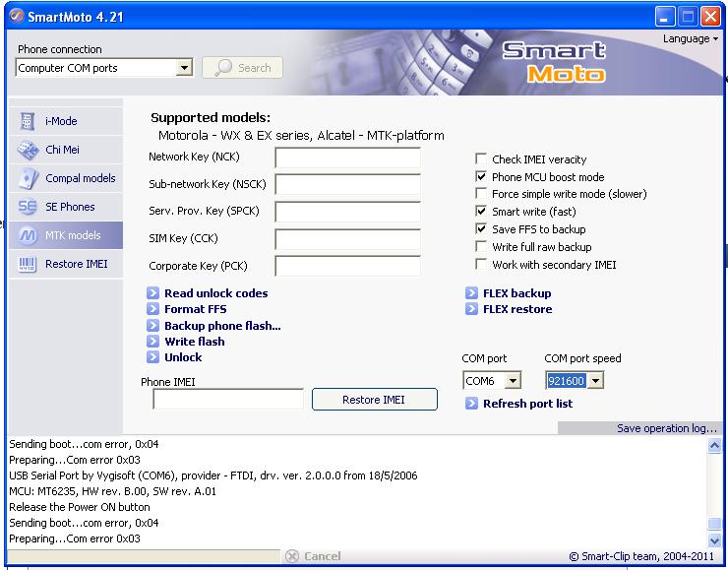
Task: Click the magnifier icon on Search
Action: click(223, 68)
